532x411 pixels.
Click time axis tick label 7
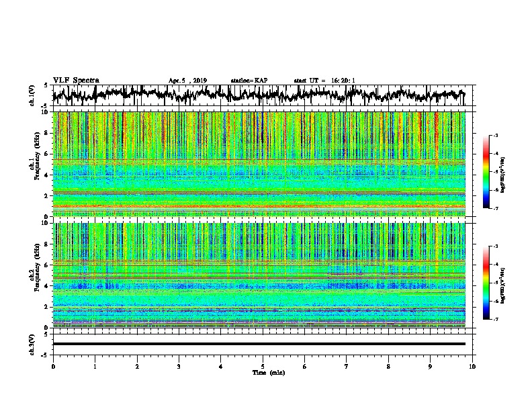(347, 367)
